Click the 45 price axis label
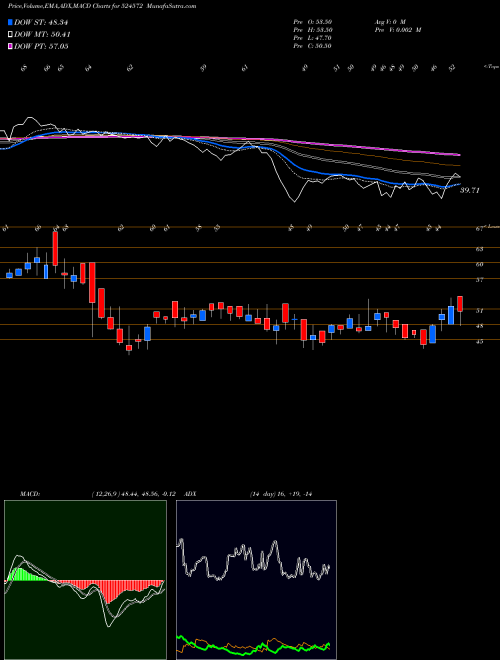This screenshot has width=500, height=660. point(479,341)
